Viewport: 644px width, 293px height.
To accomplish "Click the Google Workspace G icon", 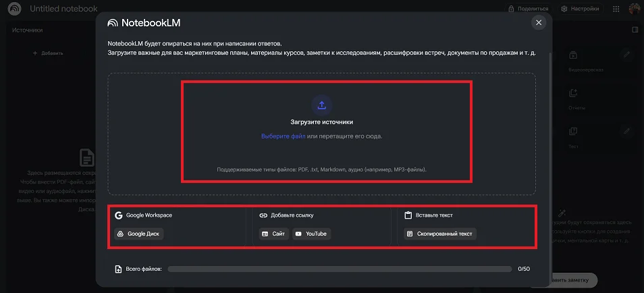I will [x=119, y=215].
